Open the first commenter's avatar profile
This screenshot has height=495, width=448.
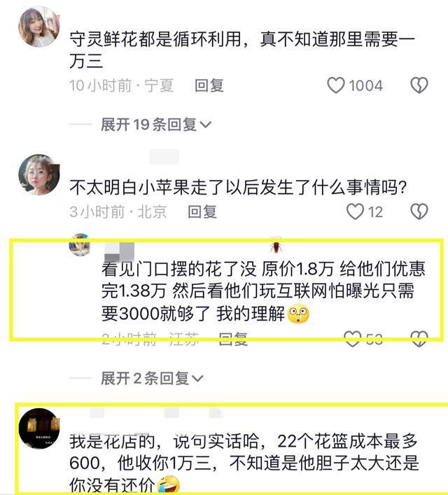pyautogui.click(x=38, y=27)
